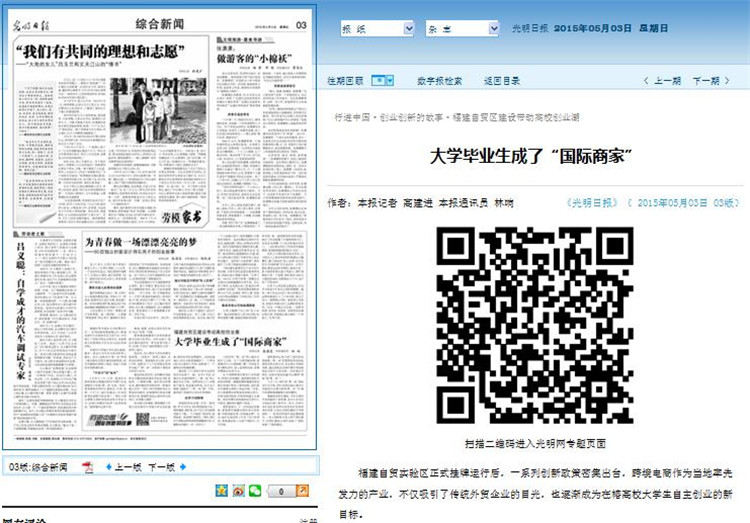Image resolution: width=750 pixels, height=523 pixels.
Task: Click the share count bubble showing 0
Action: (x=281, y=491)
